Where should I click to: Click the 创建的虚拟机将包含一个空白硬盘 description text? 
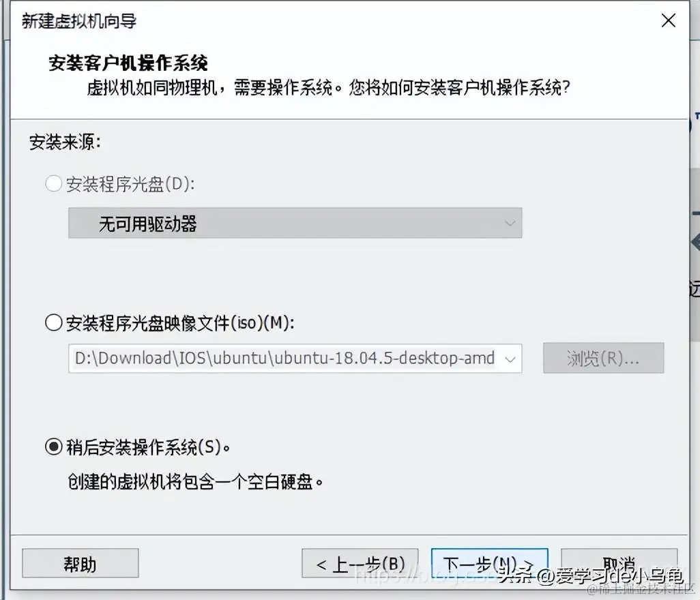tap(196, 482)
